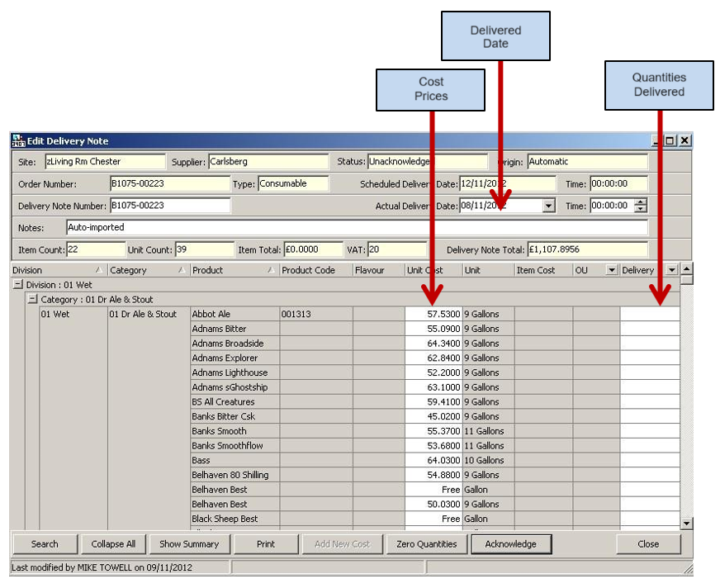This screenshot has height=588, width=720.
Task: Select the Unit Cost cell for Bass
Action: point(433,460)
